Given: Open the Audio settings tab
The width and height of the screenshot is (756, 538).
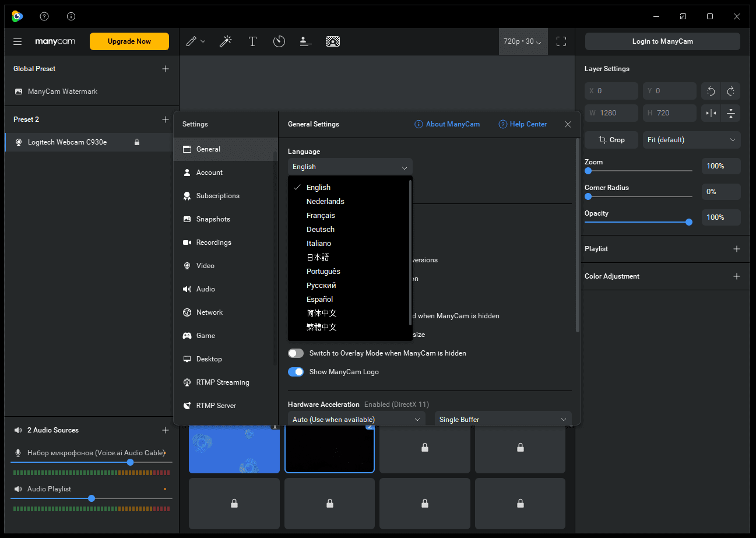Looking at the screenshot, I should coord(205,289).
